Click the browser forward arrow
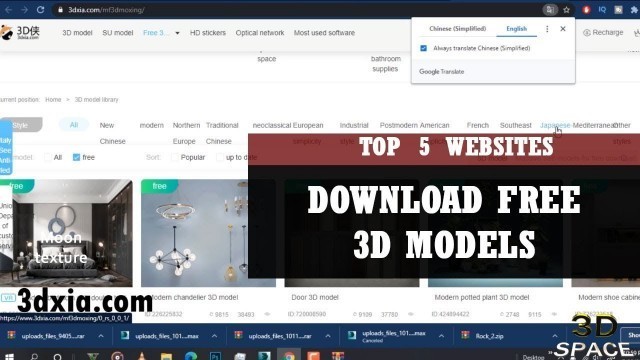640x360 pixels. pyautogui.click(x=24, y=9)
